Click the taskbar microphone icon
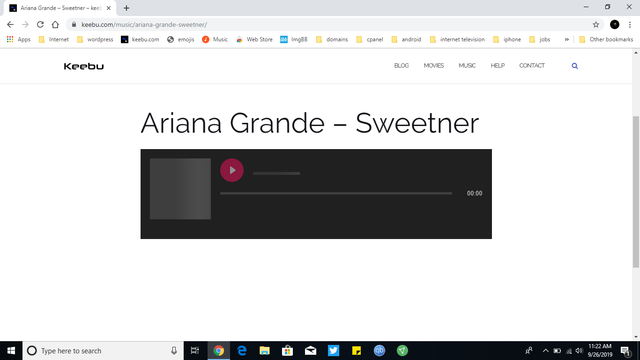This screenshot has height=360, width=640. click(x=174, y=351)
